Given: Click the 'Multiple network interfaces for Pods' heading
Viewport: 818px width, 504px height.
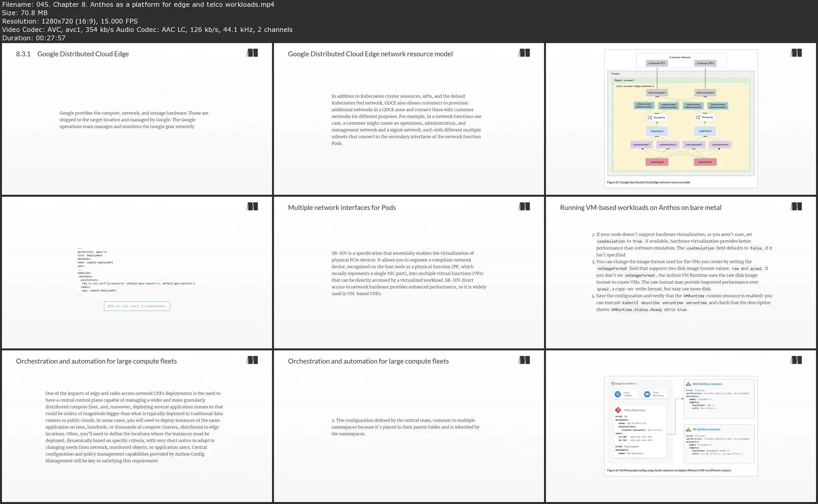Looking at the screenshot, I should pyautogui.click(x=342, y=208).
